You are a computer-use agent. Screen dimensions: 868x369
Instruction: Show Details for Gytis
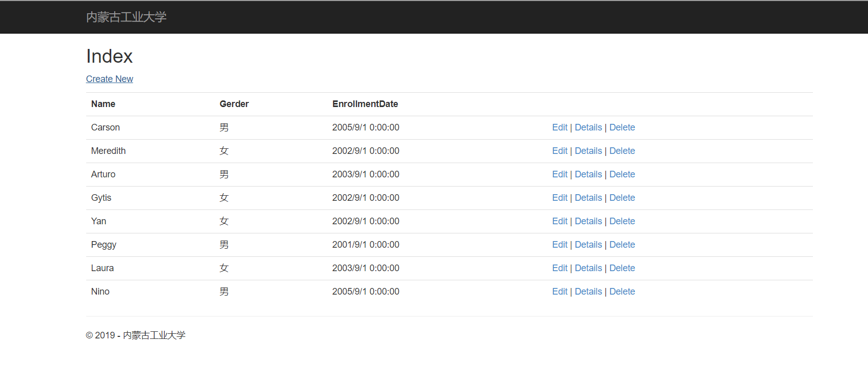pyautogui.click(x=588, y=198)
